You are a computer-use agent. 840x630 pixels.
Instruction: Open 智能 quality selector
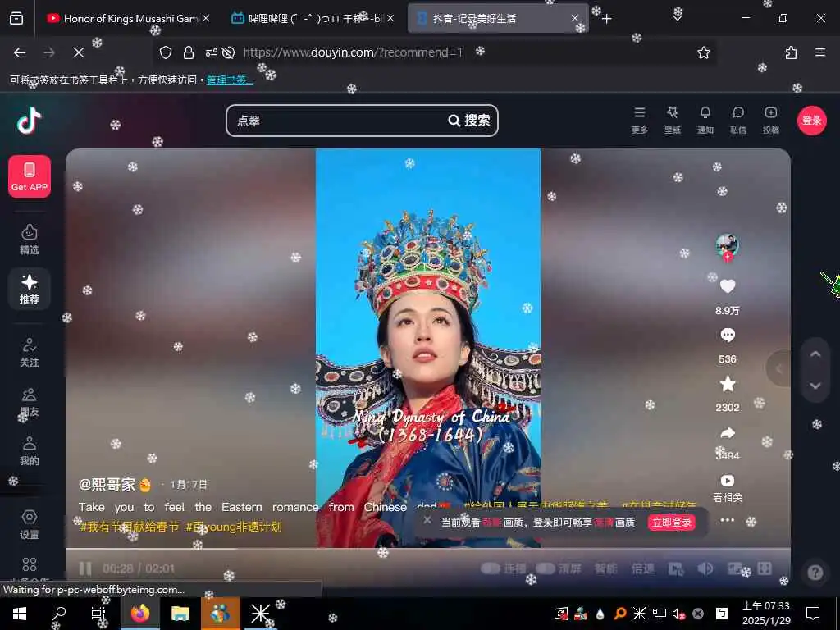pyautogui.click(x=605, y=568)
